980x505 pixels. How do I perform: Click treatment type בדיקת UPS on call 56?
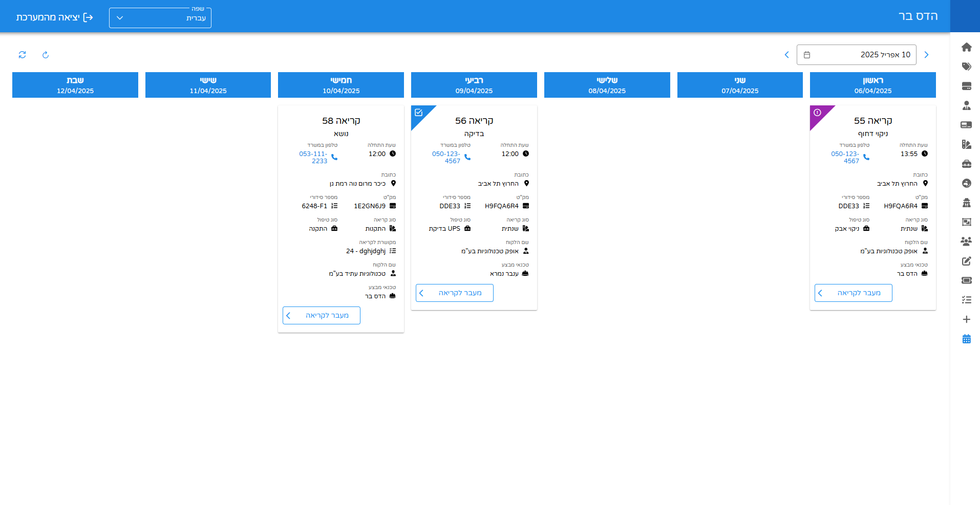444,229
